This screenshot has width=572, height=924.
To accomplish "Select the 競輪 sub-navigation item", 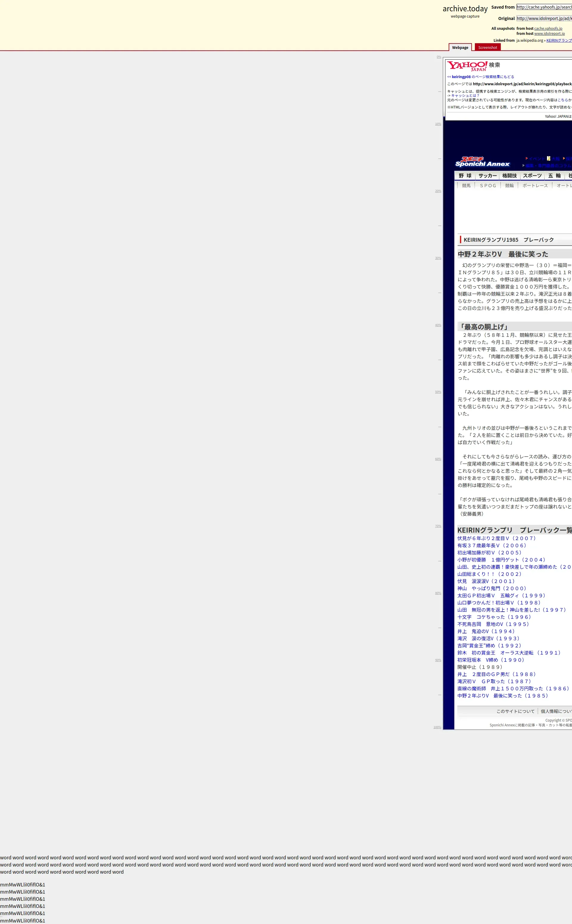I will coord(509,185).
